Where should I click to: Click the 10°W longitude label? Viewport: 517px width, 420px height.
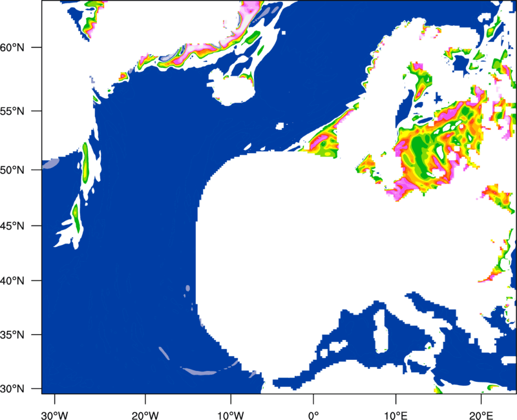(x=231, y=415)
